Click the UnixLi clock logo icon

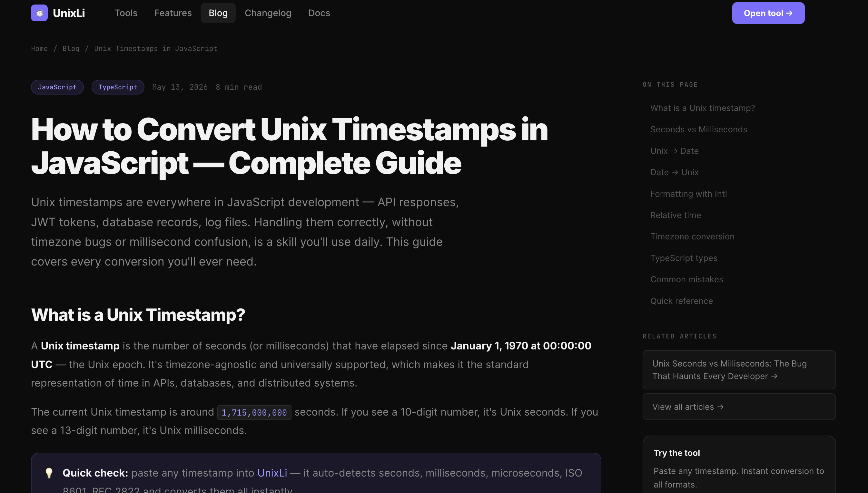(x=39, y=13)
